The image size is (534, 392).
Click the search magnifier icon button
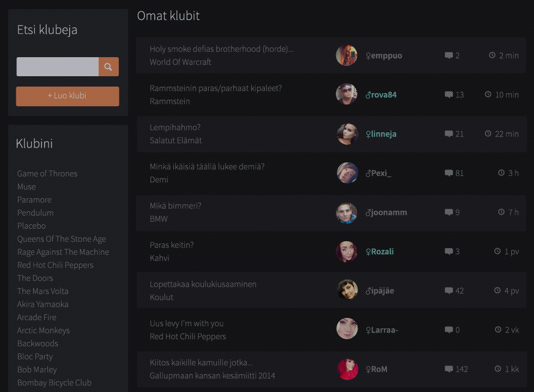coord(108,67)
